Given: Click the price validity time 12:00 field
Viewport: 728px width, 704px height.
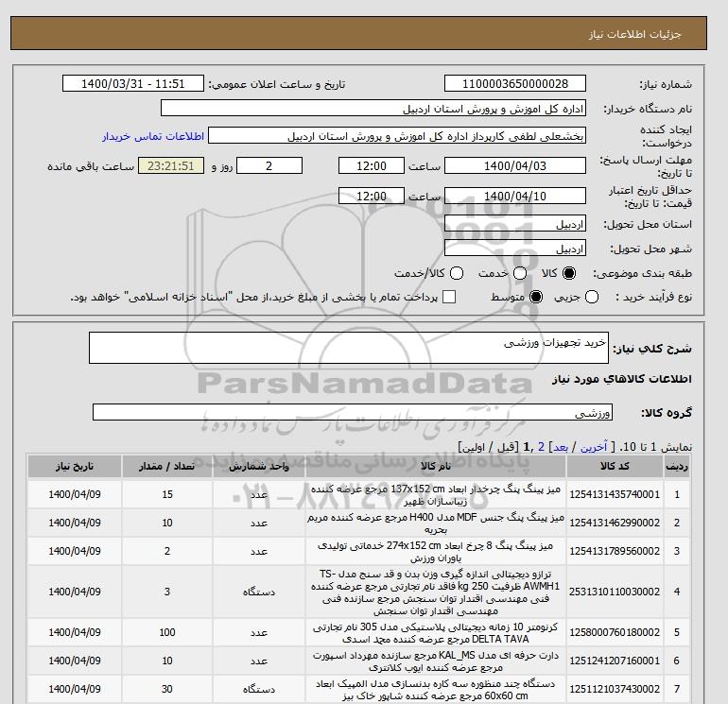Looking at the screenshot, I should tap(372, 196).
